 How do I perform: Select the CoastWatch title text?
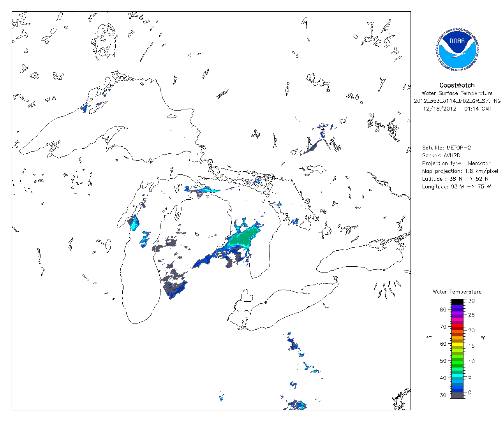(x=457, y=85)
